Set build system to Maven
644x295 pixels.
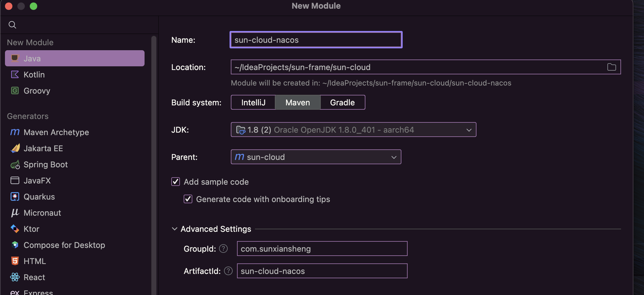[x=297, y=102]
